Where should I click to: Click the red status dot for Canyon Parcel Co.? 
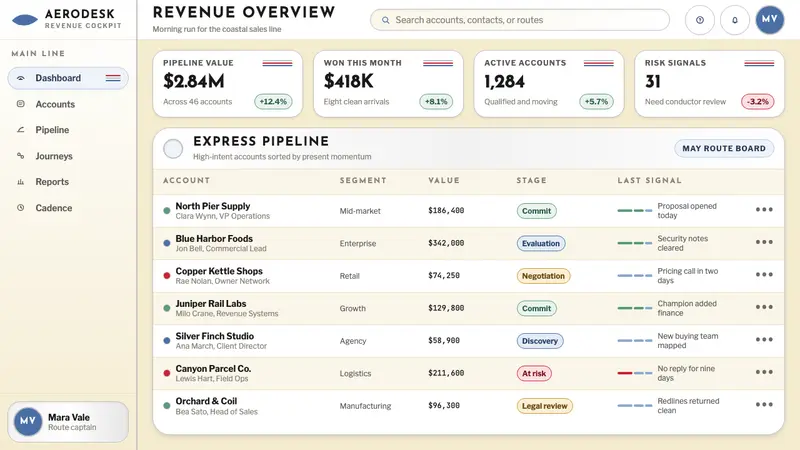(x=166, y=373)
